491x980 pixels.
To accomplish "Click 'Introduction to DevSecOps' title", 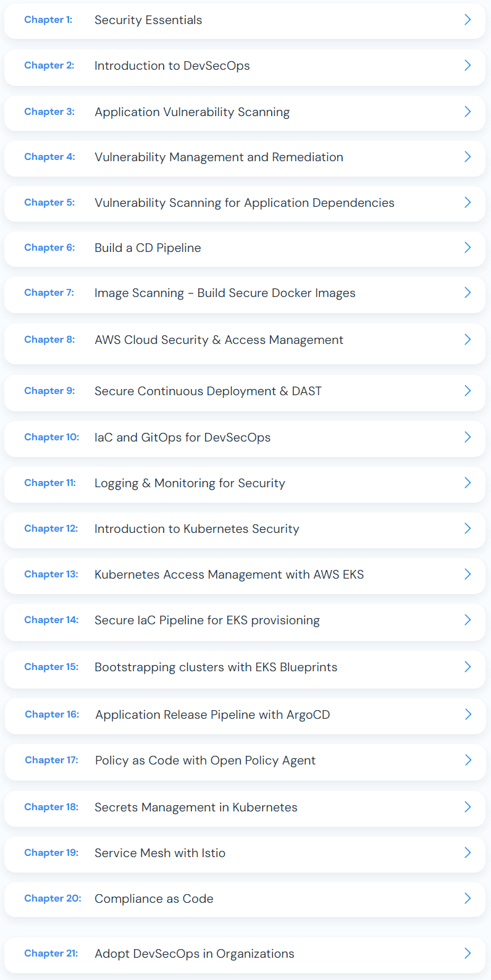I will [x=172, y=65].
